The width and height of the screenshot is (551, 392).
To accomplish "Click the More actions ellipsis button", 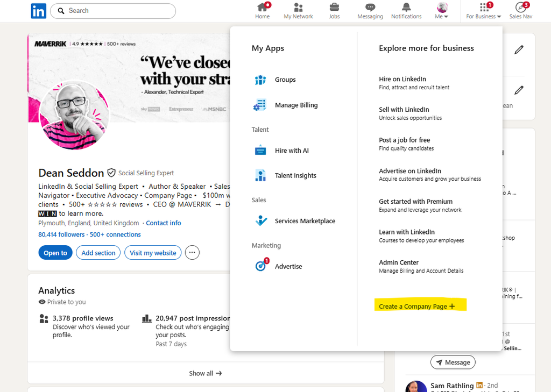I will pyautogui.click(x=192, y=253).
